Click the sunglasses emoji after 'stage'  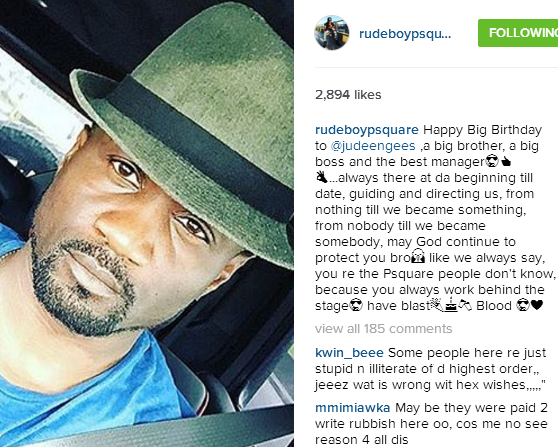click(356, 305)
